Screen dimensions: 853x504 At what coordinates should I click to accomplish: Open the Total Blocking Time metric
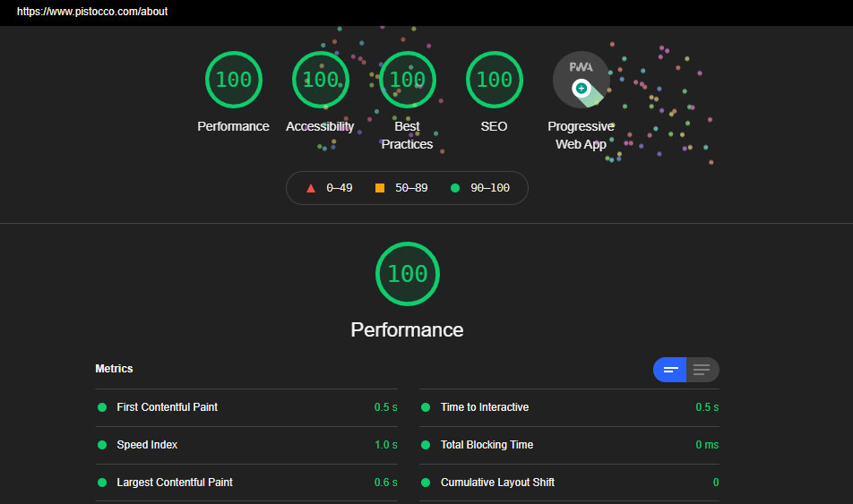click(487, 445)
